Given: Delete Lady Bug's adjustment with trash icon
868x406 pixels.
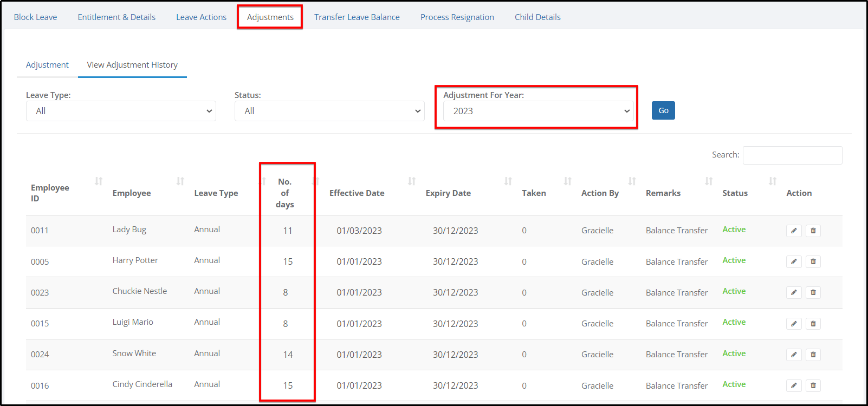Looking at the screenshot, I should click(813, 231).
